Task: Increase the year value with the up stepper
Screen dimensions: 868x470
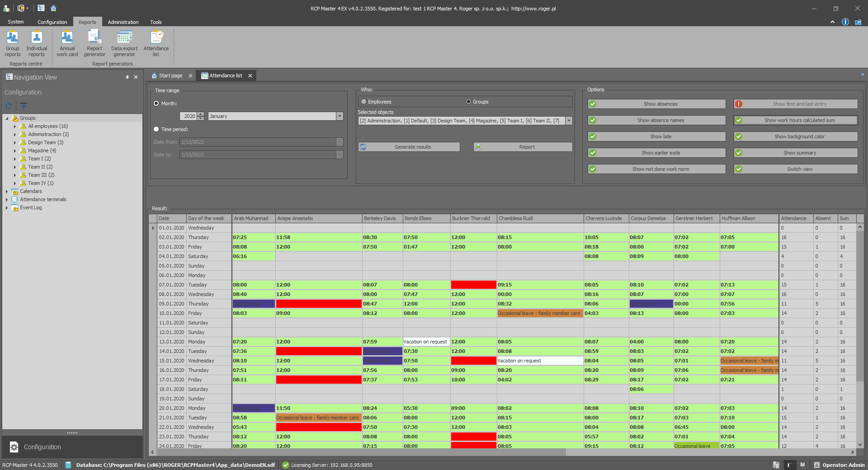Action: coord(201,114)
